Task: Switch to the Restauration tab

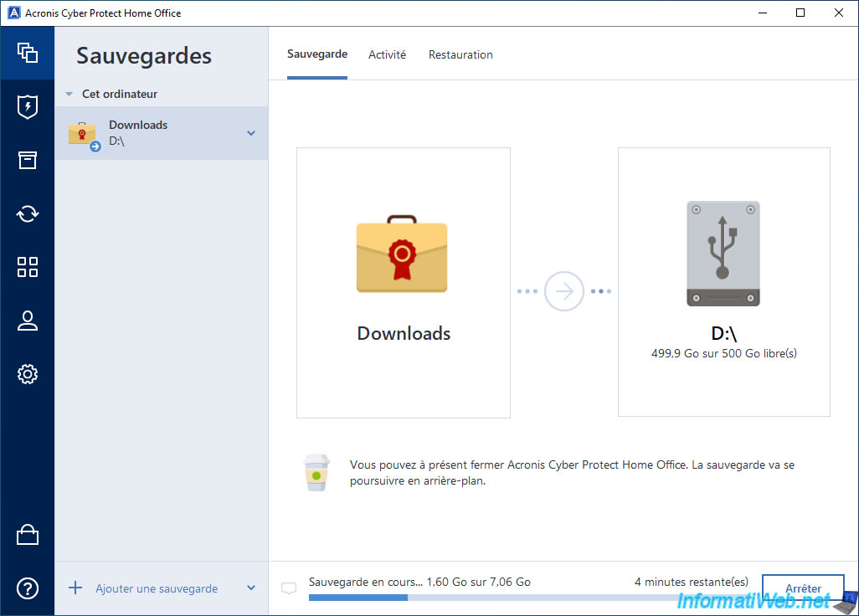Action: 460,54
